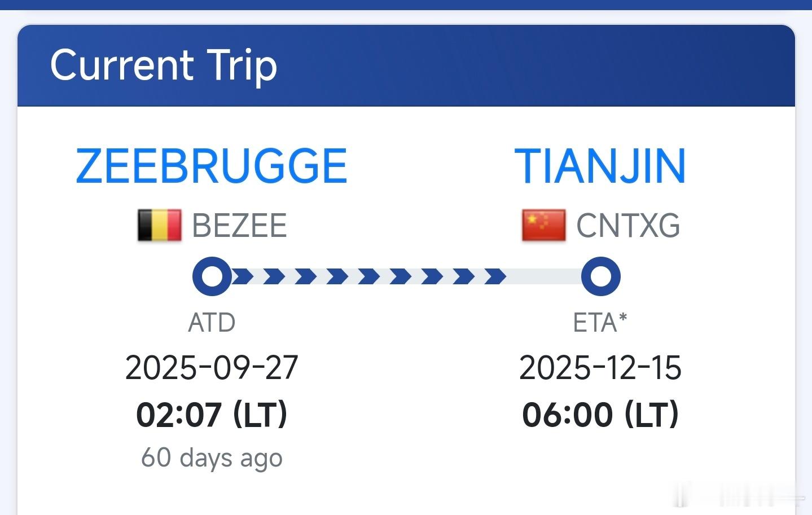This screenshot has width=812, height=515.
Task: Click the CNTXG port code
Action: click(x=628, y=226)
